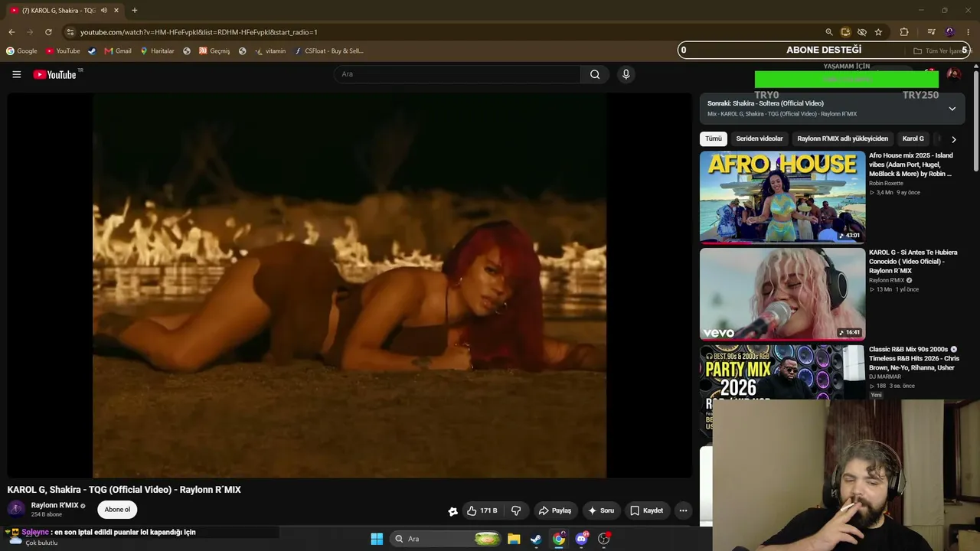980x551 pixels.
Task: Click the address bar URL
Action: [199, 32]
